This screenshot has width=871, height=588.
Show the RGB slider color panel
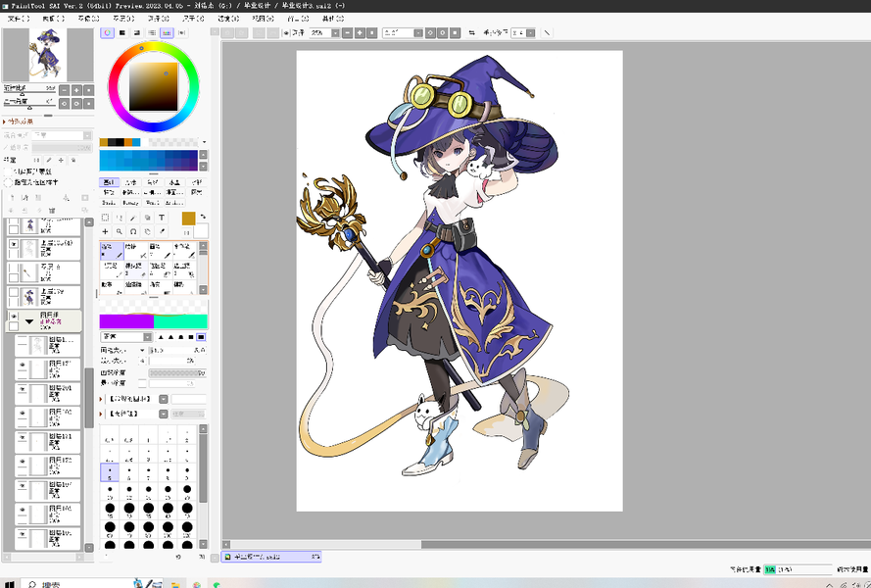(122, 32)
